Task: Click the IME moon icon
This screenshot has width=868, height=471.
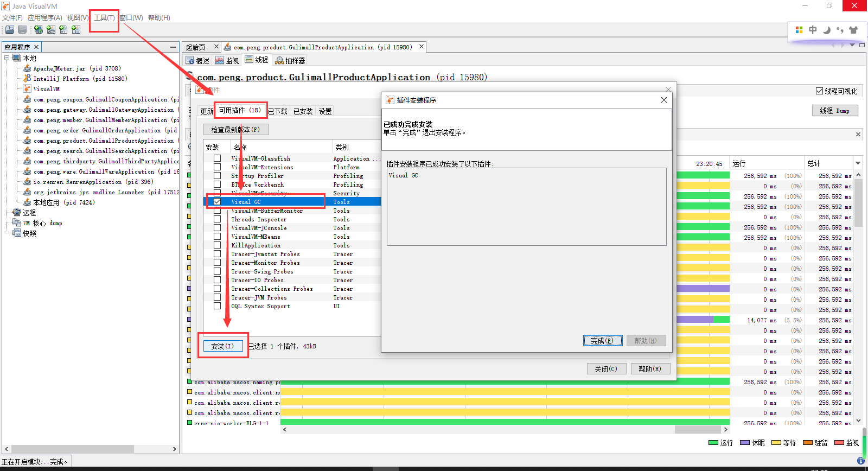Action: click(827, 30)
